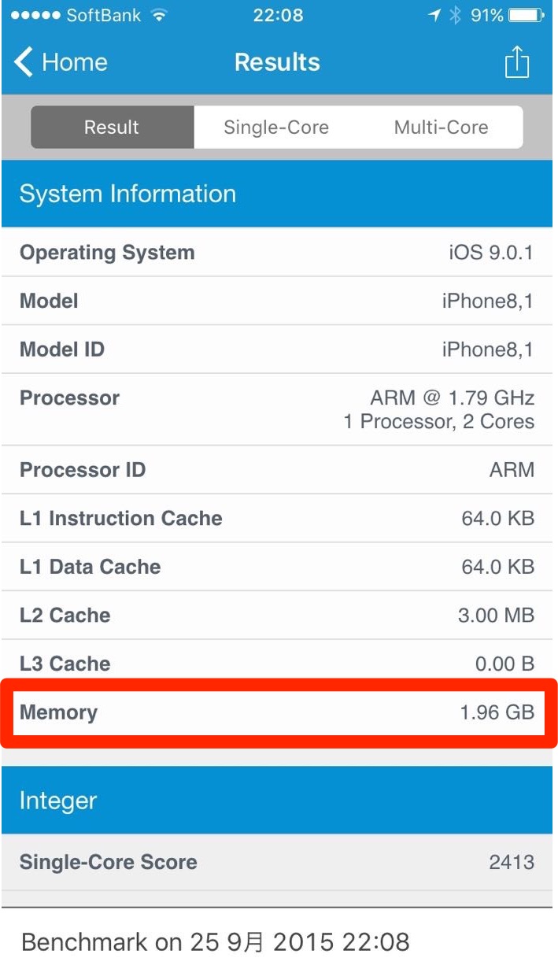Tap the cellular signal strength dots

point(35,15)
